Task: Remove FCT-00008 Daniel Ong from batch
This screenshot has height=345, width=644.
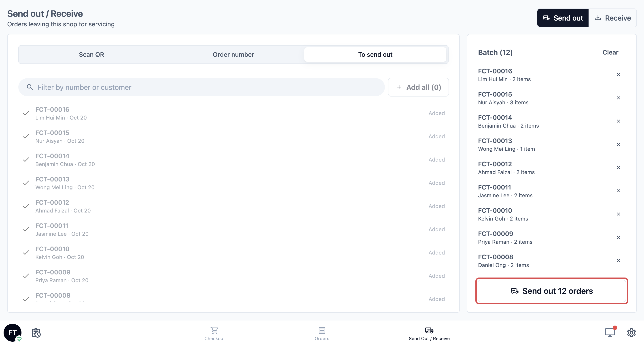Action: click(618, 261)
